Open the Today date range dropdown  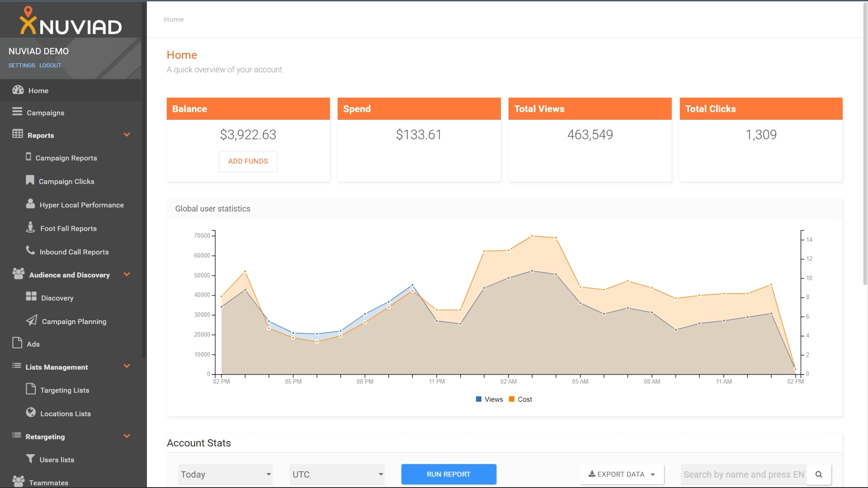(x=225, y=474)
